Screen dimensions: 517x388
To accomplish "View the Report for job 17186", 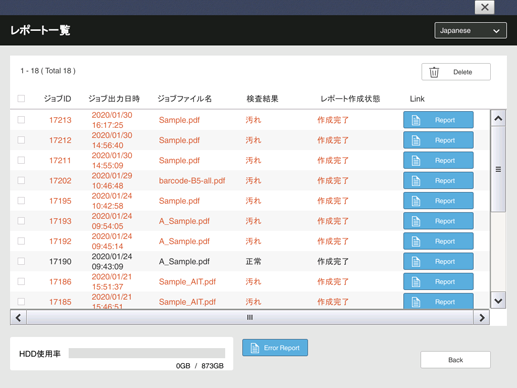I will pos(438,282).
